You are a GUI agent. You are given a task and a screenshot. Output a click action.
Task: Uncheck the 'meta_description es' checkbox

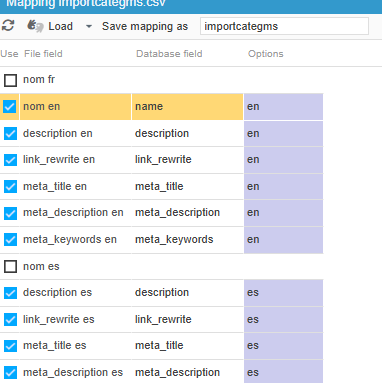(10, 372)
